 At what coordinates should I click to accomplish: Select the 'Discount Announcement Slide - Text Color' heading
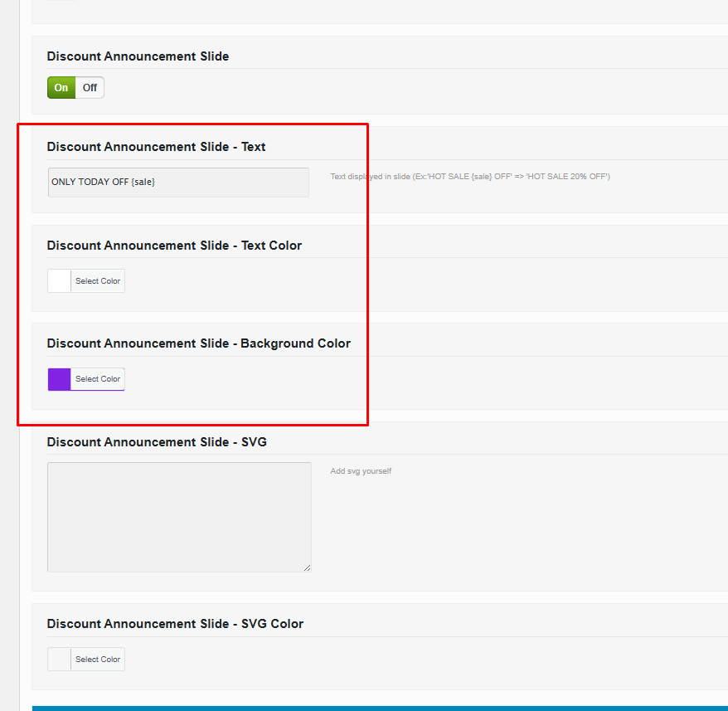(174, 246)
